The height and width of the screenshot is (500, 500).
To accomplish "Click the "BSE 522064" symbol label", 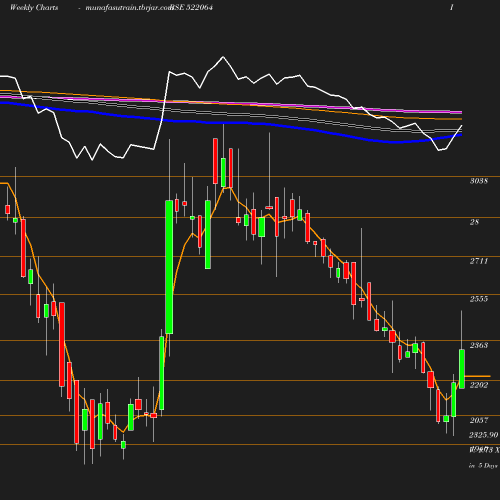I will [x=192, y=8].
